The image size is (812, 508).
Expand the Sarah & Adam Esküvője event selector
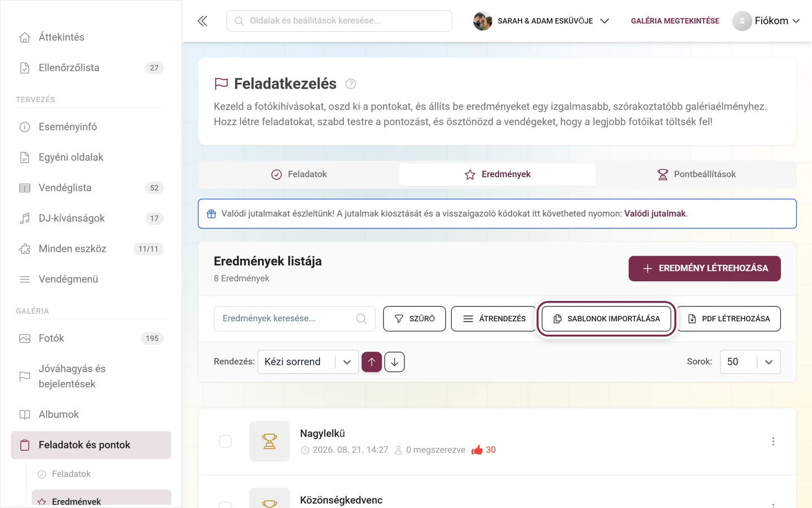pyautogui.click(x=541, y=21)
